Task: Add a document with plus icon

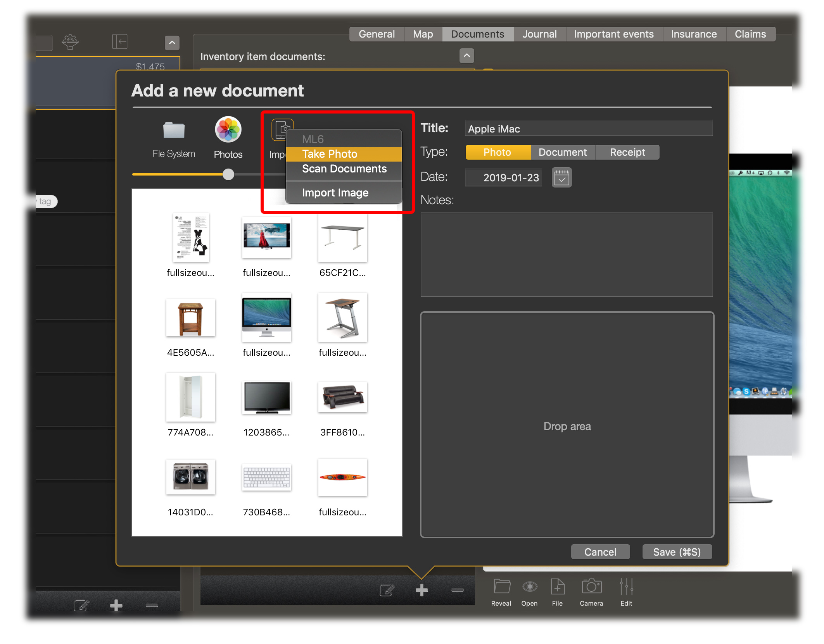Action: [x=422, y=590]
